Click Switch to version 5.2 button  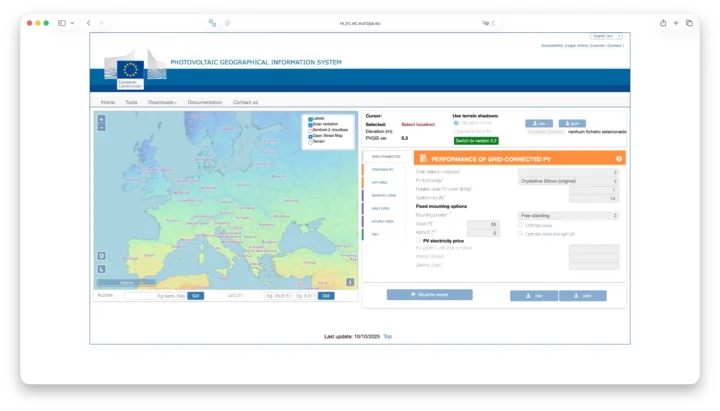pyautogui.click(x=476, y=141)
